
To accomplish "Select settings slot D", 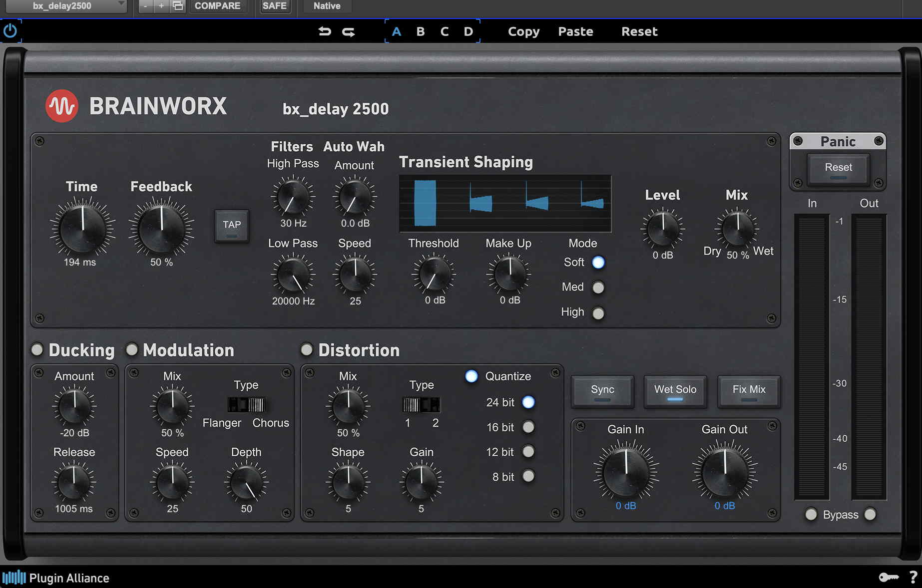I will pyautogui.click(x=468, y=31).
